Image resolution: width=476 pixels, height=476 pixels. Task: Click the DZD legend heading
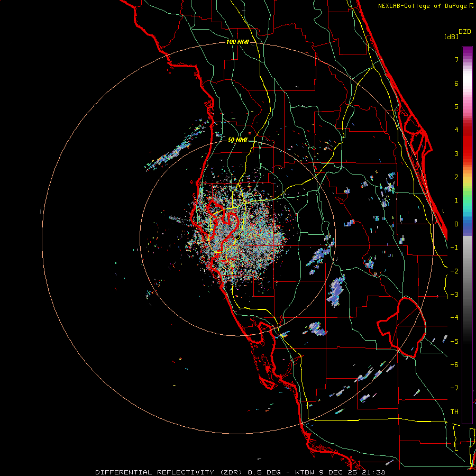(x=465, y=32)
